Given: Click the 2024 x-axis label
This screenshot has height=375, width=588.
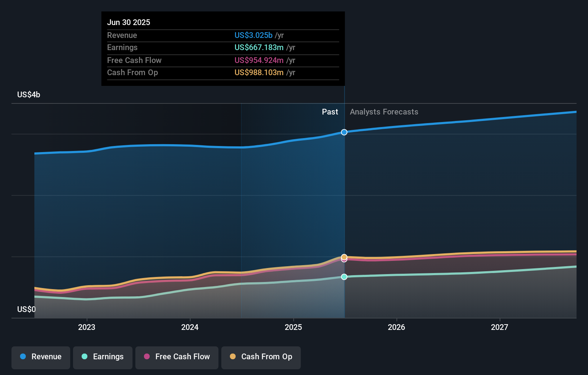Looking at the screenshot, I should pos(190,327).
